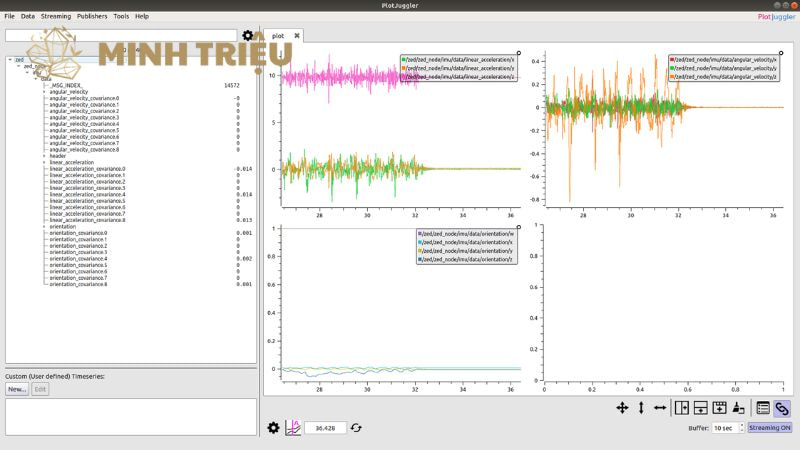Click the horizontal zoom arrows icon
This screenshot has height=450, width=800.
click(660, 408)
